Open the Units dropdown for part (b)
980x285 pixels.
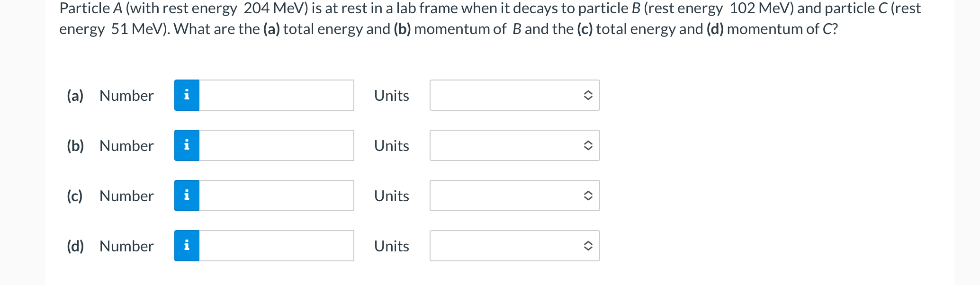pos(515,145)
